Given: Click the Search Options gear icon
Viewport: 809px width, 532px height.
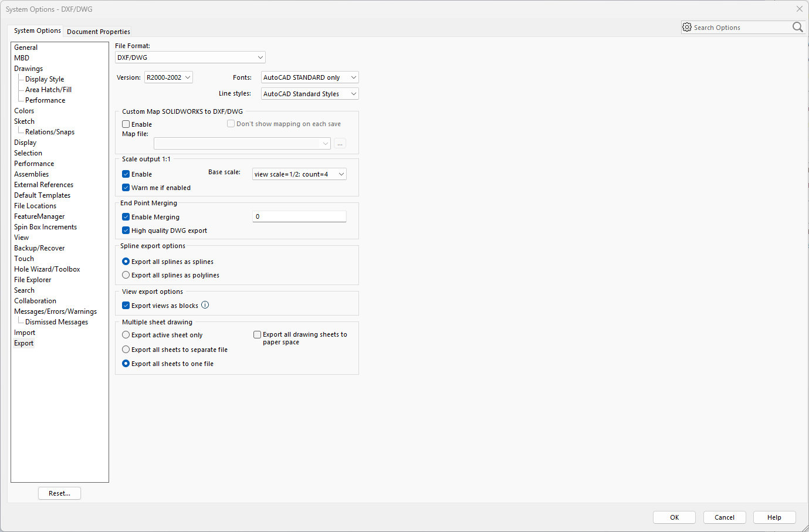Looking at the screenshot, I should click(687, 27).
